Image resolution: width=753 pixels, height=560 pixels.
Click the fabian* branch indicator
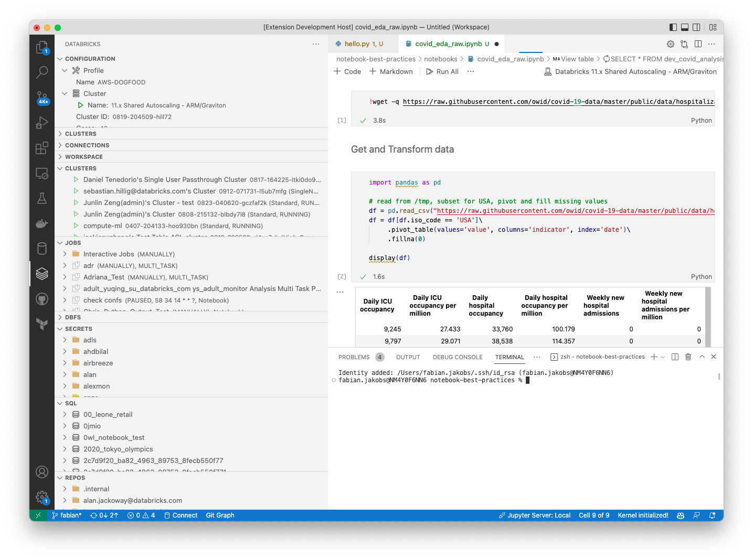[67, 515]
